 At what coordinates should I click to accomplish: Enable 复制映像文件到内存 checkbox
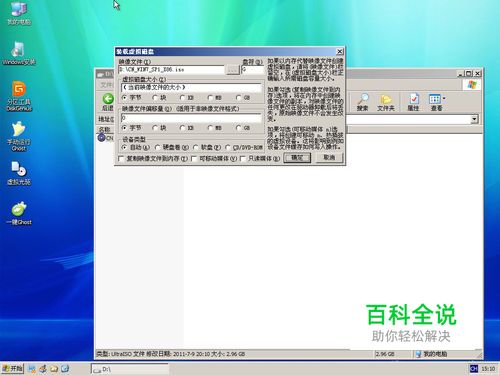tap(121, 159)
